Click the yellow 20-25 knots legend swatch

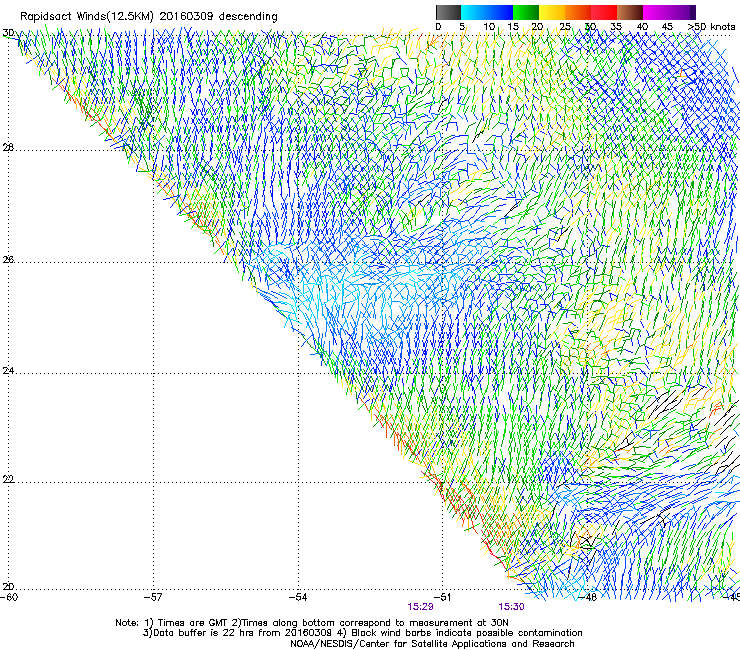tap(552, 12)
